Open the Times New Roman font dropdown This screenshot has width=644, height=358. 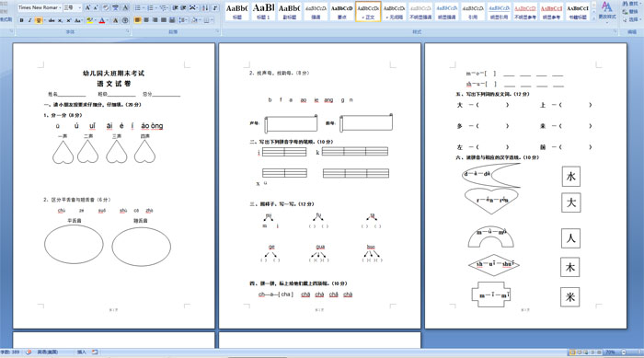(x=40, y=7)
